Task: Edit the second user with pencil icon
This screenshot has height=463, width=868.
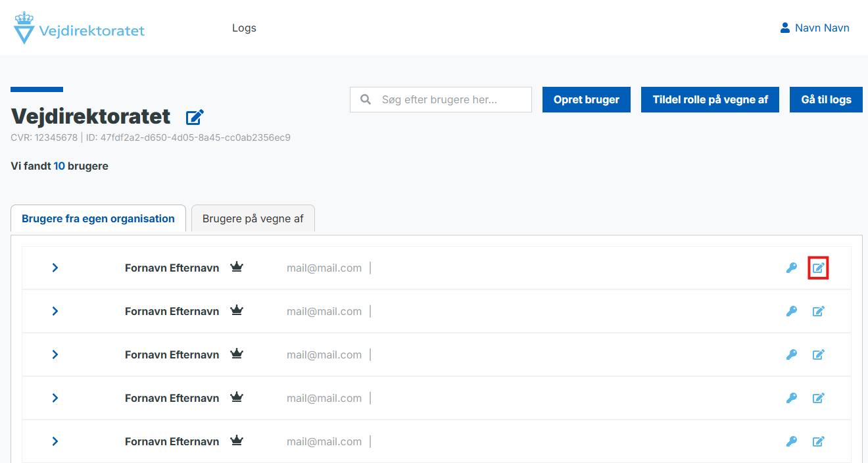Action: [x=819, y=311]
